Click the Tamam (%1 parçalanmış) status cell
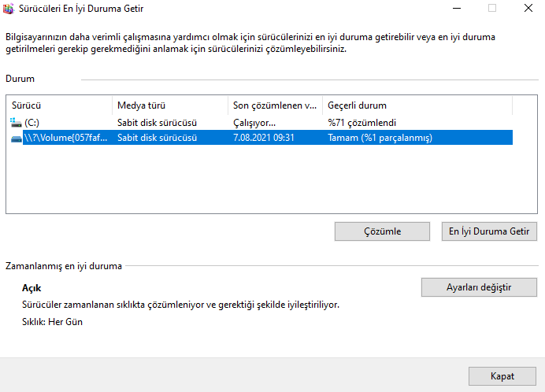Screen dimensions: 545x392 pyautogui.click(x=380, y=139)
